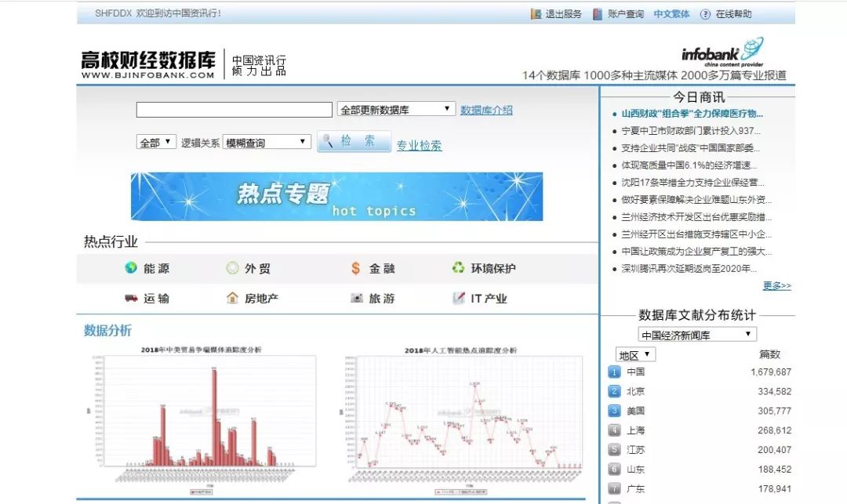Open news 沈阳17条举措全力支持企业保经营
Screen dimensions: 847x504
click(693, 183)
